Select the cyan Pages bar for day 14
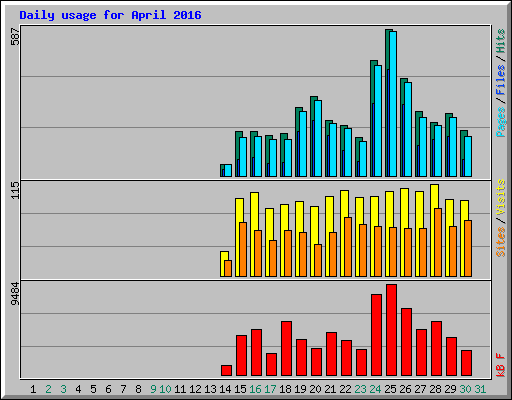Viewport: 512px width, 400px height. (228, 171)
